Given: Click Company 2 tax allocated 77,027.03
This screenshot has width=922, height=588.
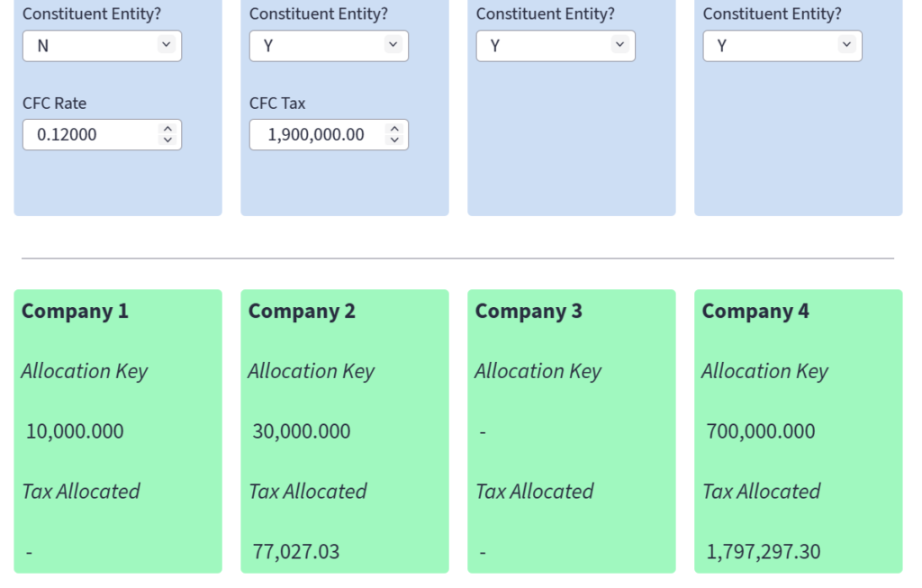Looking at the screenshot, I should [296, 552].
